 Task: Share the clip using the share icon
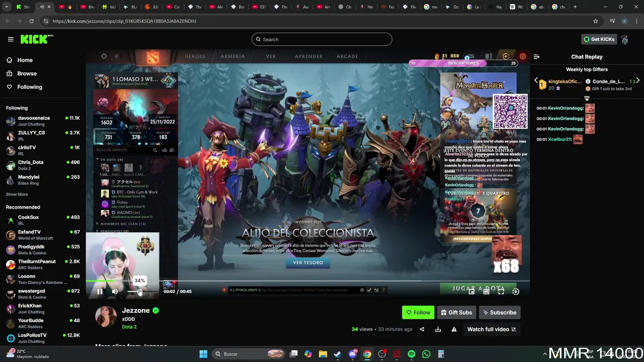422,329
